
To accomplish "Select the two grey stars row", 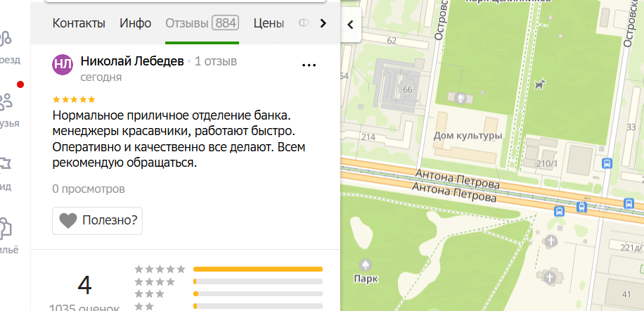I will coord(144,306).
